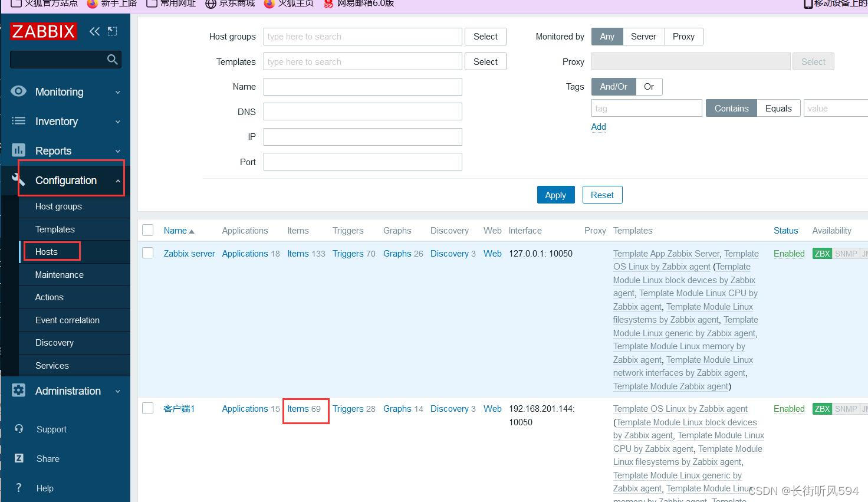Click the kiosk mode icon beside logo
Screen dimensions: 868x502
112,31
